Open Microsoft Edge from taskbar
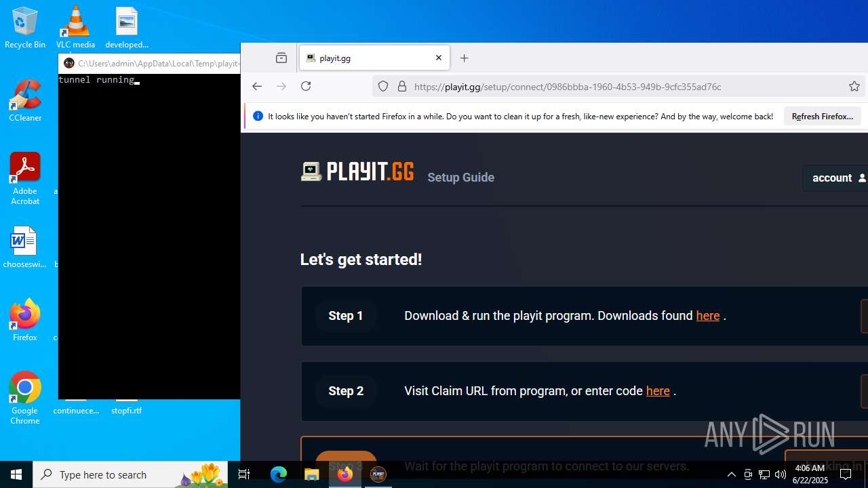This screenshot has width=868, height=488. click(x=279, y=474)
